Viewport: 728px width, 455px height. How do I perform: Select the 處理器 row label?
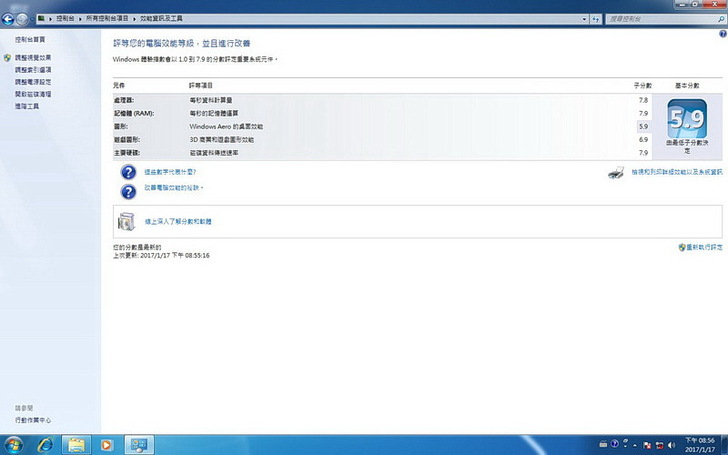click(x=124, y=100)
